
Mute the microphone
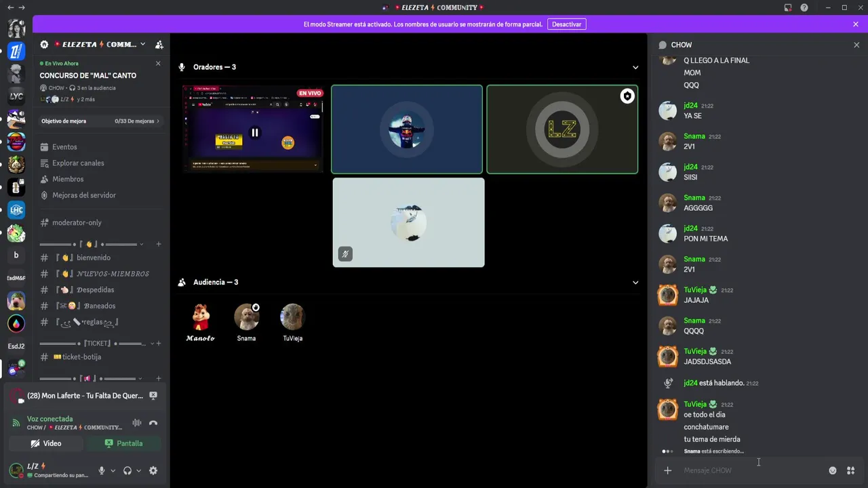102,470
